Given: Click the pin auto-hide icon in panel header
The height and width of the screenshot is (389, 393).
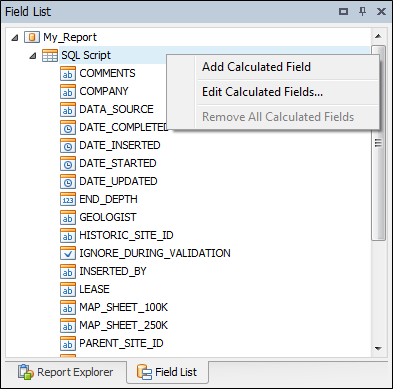Looking at the screenshot, I should [362, 12].
